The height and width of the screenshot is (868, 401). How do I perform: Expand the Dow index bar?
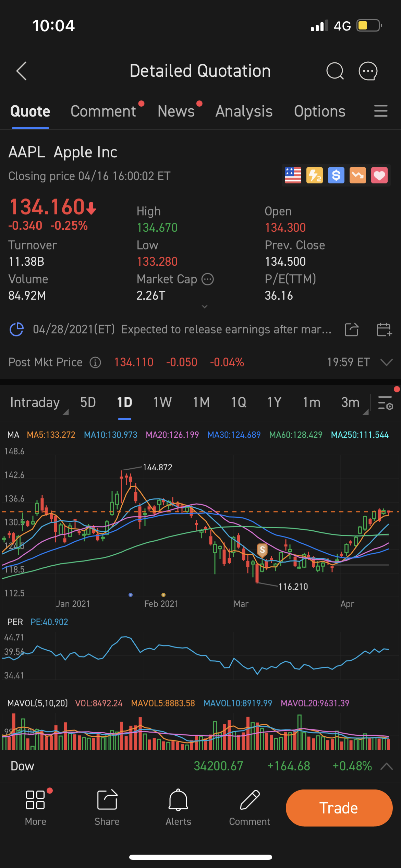pyautogui.click(x=387, y=766)
